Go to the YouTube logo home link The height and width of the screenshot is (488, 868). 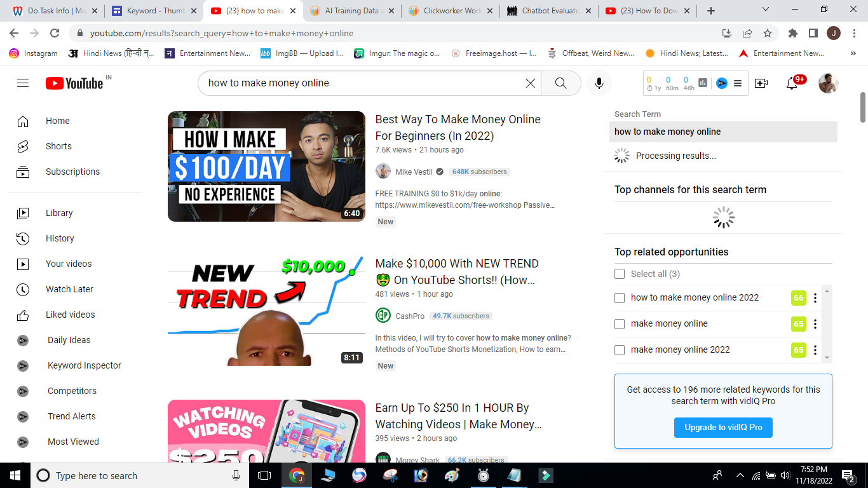pyautogui.click(x=74, y=83)
